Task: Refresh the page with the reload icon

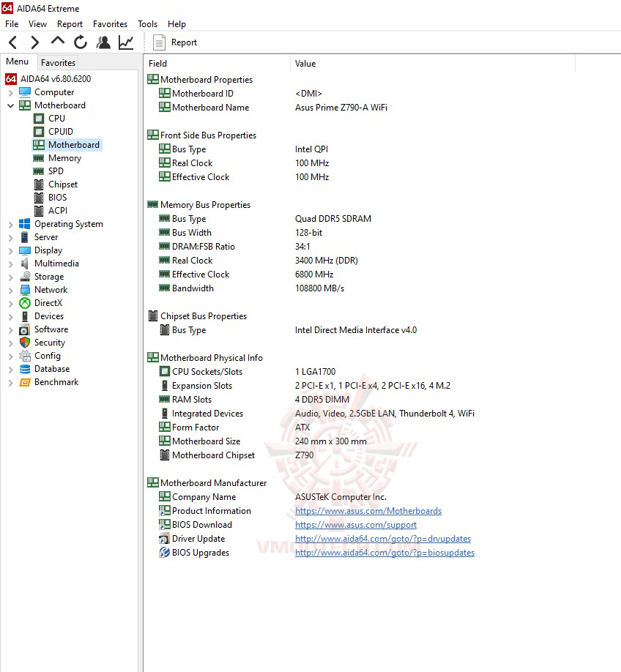Action: tap(80, 42)
